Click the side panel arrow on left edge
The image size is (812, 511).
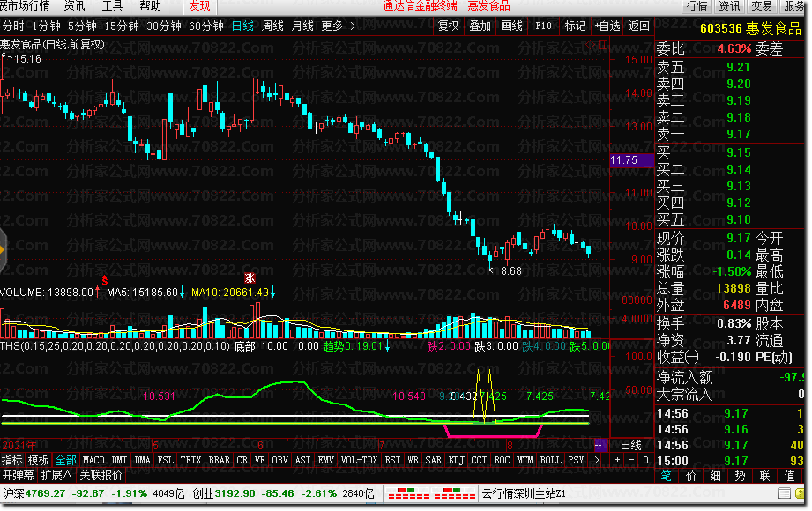[3, 250]
